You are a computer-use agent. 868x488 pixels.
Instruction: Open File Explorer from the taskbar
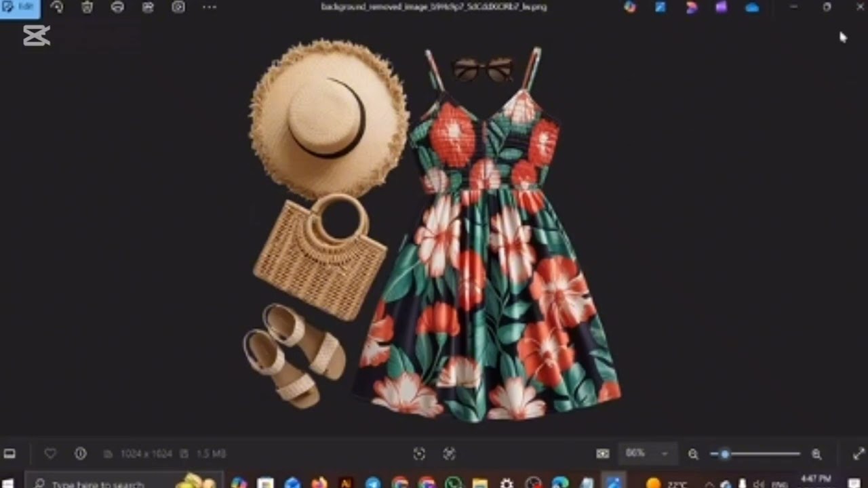[480, 483]
